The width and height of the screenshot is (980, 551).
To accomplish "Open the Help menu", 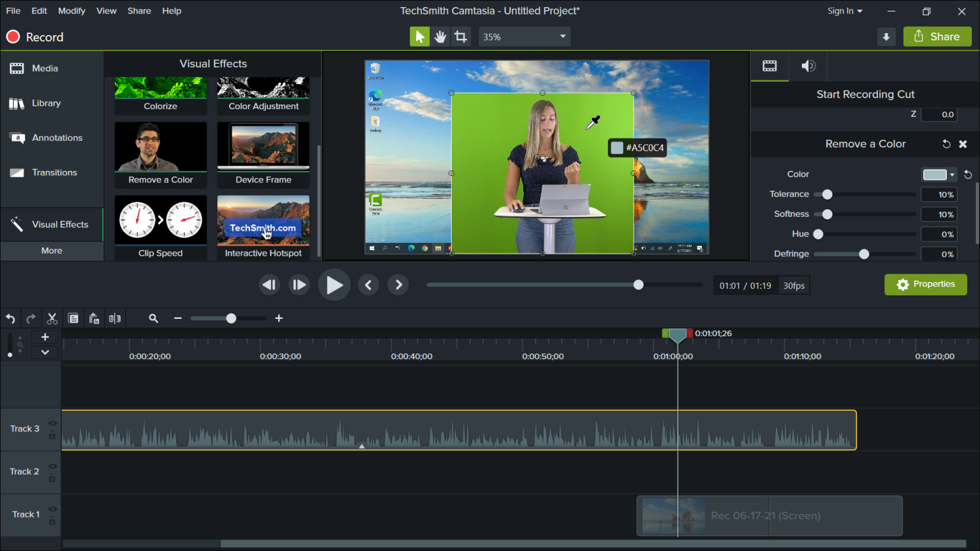I will tap(172, 10).
